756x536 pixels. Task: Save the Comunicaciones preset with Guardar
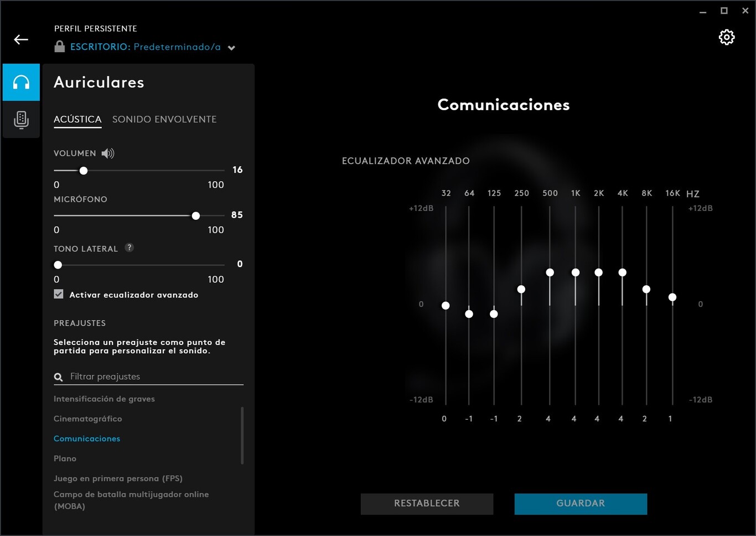tap(581, 503)
